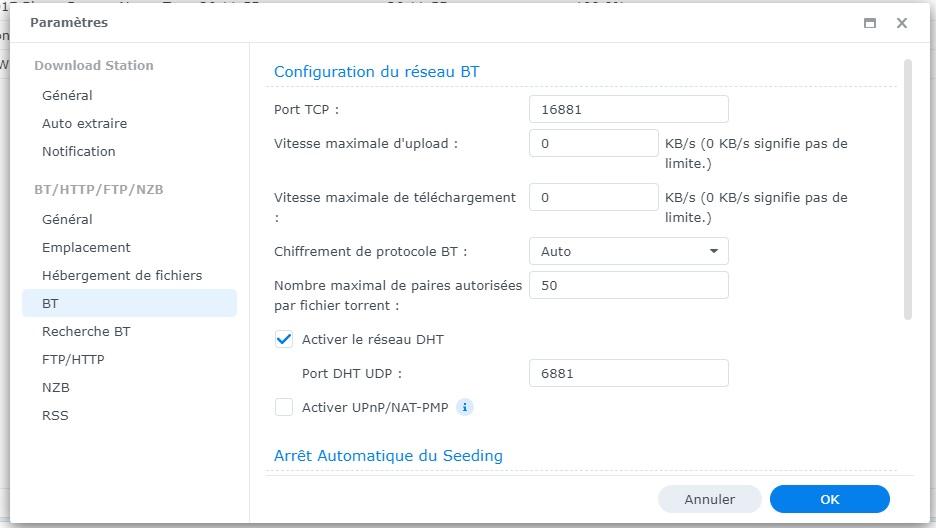Focus the Vitesse maximale d'upload field
Screen dimensions: 936x528
coord(593,143)
